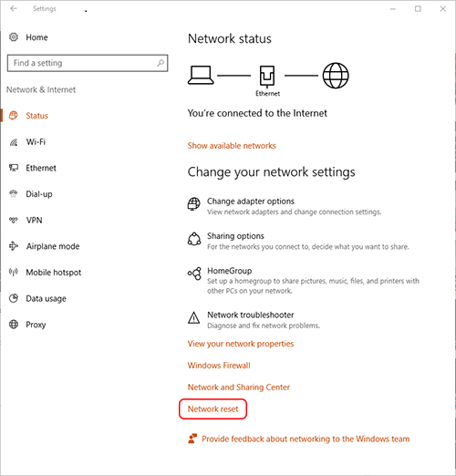Click Show available networks link
This screenshot has height=476, width=456.
[x=232, y=146]
